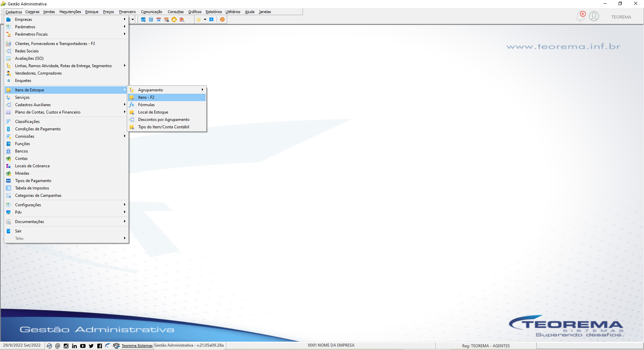The image size is (644, 350).
Task: Click Reg: TEOREMA - AGENTES status text
Action: (x=486, y=346)
